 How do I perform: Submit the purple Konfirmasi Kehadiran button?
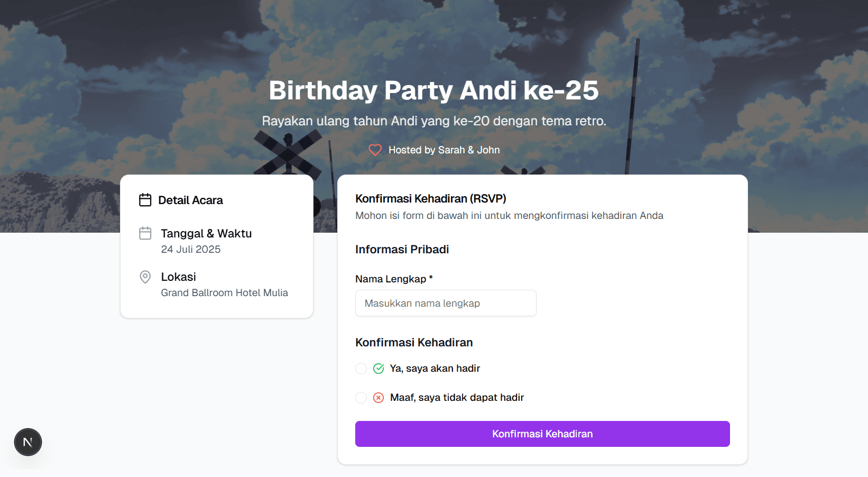coord(542,434)
